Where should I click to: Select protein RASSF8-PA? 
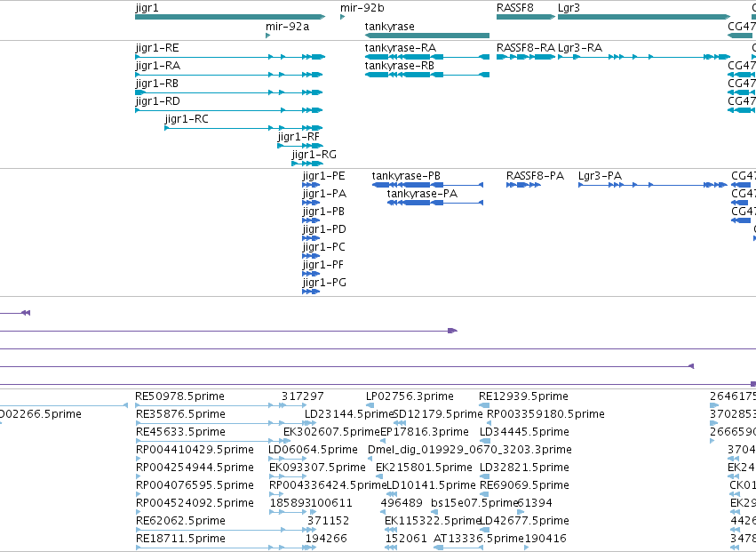click(x=523, y=185)
